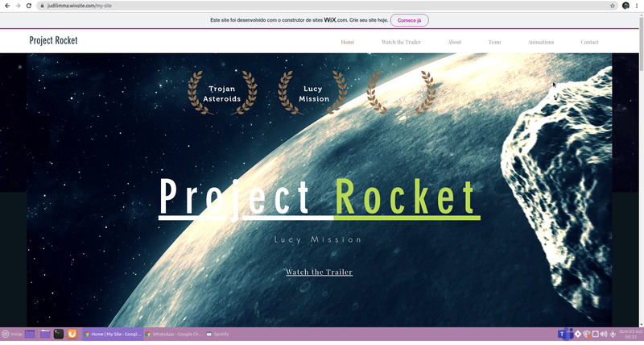This screenshot has width=644, height=345.
Task: Open Microsoft Teams tray icon
Action: point(564,334)
